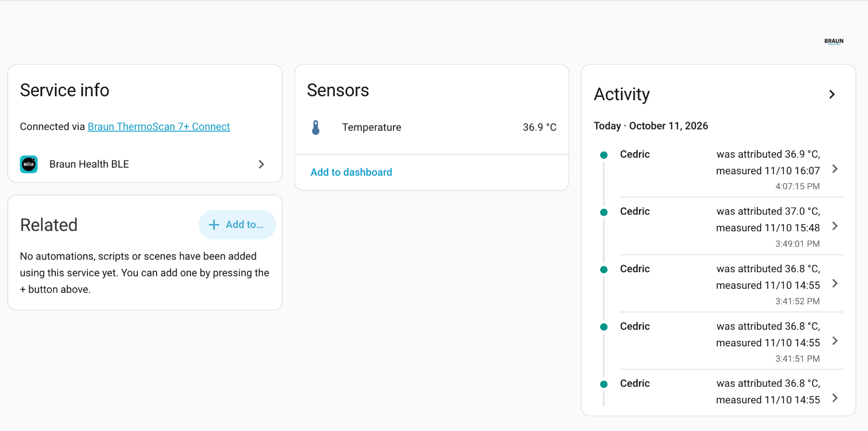Click Cedric in the 3:41:51 PM entry
The image size is (868, 431).
[x=635, y=326]
